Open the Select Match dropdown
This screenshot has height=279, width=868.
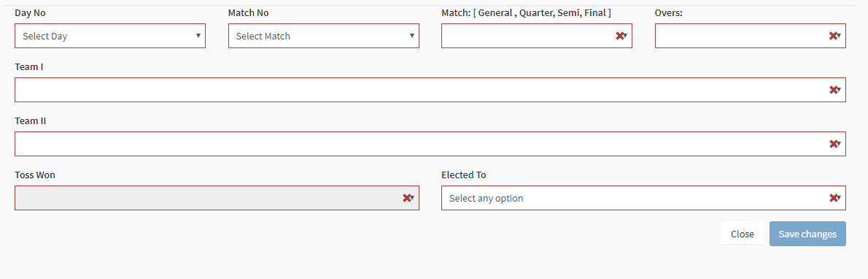pos(324,36)
